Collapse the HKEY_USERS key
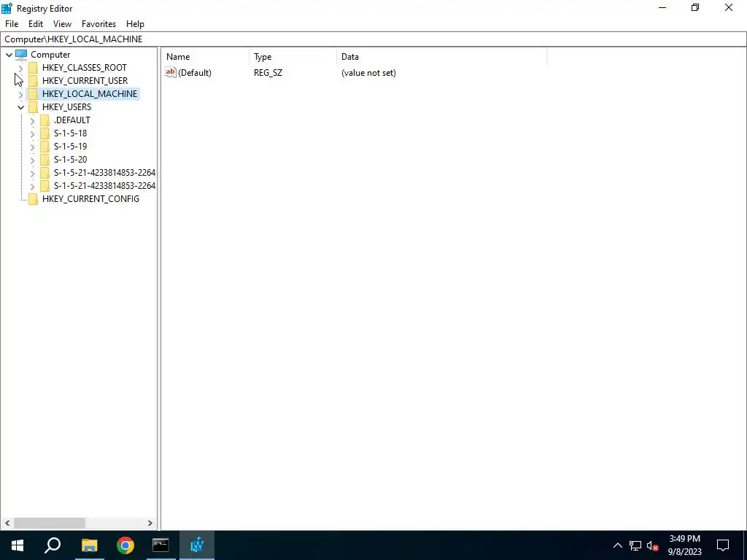Image resolution: width=747 pixels, height=560 pixels. click(x=20, y=107)
